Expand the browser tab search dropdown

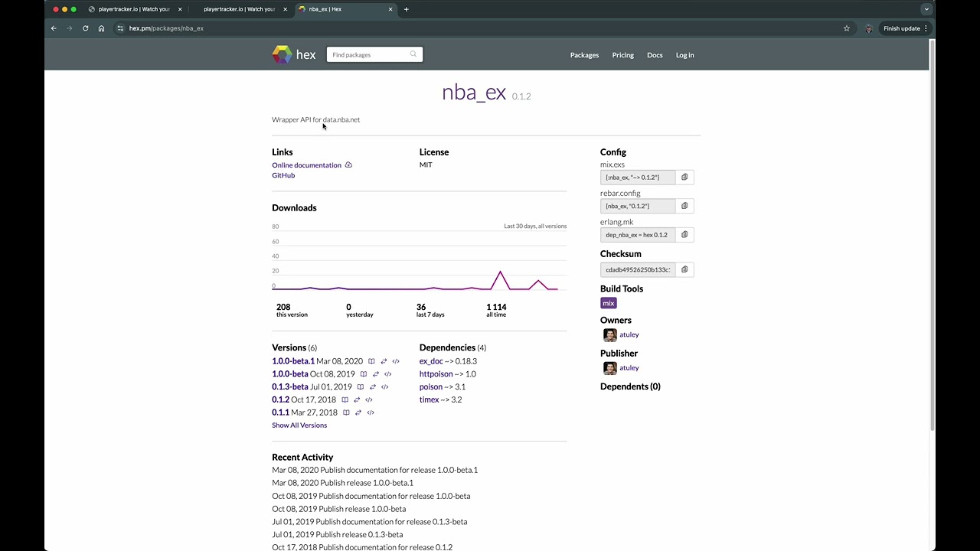pyautogui.click(x=926, y=9)
